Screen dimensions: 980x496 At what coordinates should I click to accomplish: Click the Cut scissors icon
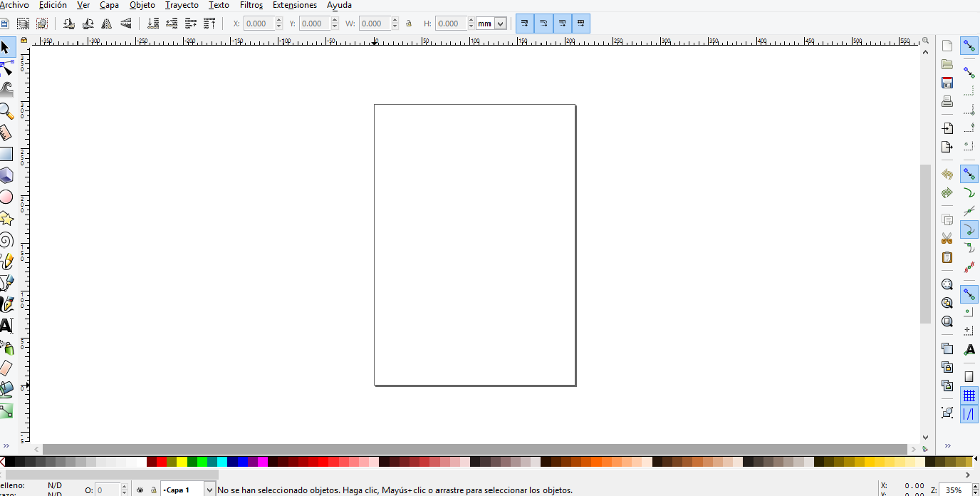[947, 238]
